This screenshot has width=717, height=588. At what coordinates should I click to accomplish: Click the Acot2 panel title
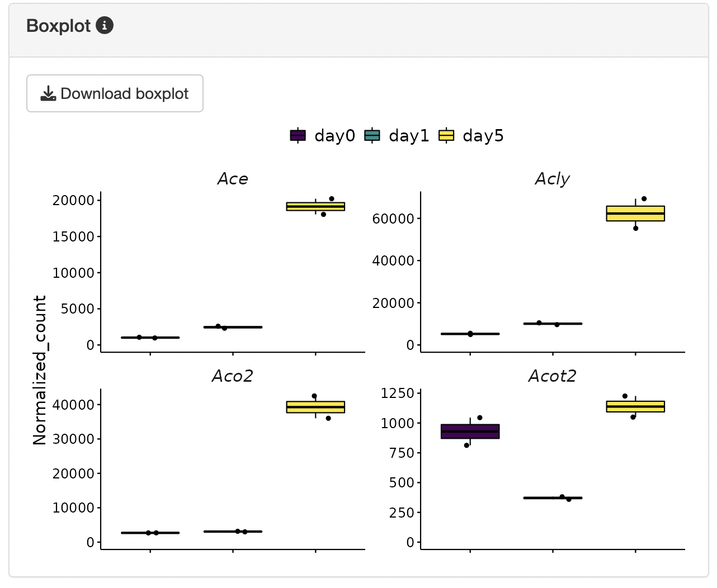pos(553,376)
